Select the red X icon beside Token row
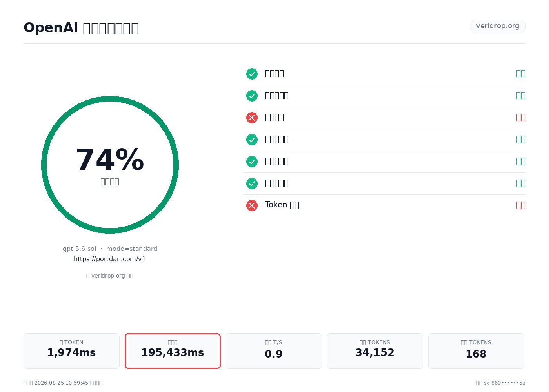Viewport: 549px width, 392px height. pos(252,205)
